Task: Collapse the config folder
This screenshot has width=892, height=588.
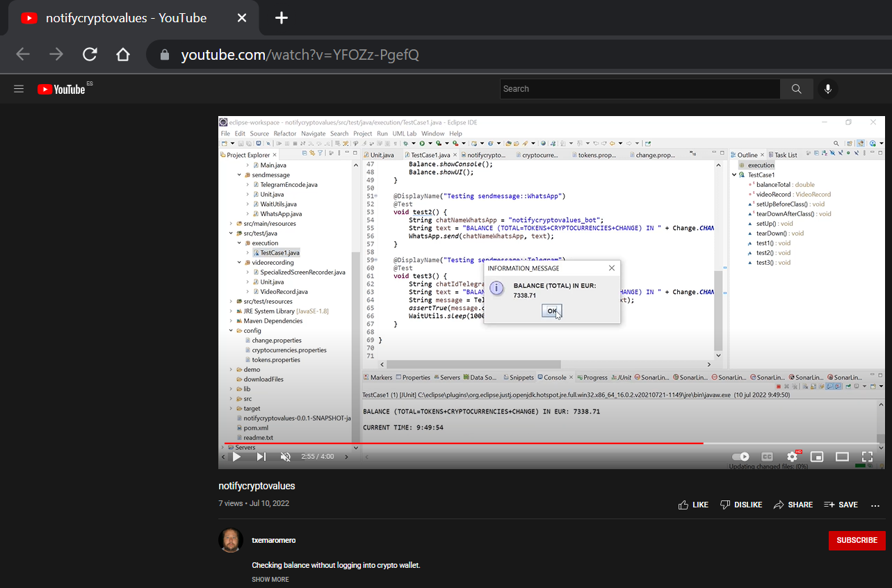Action: coord(232,331)
